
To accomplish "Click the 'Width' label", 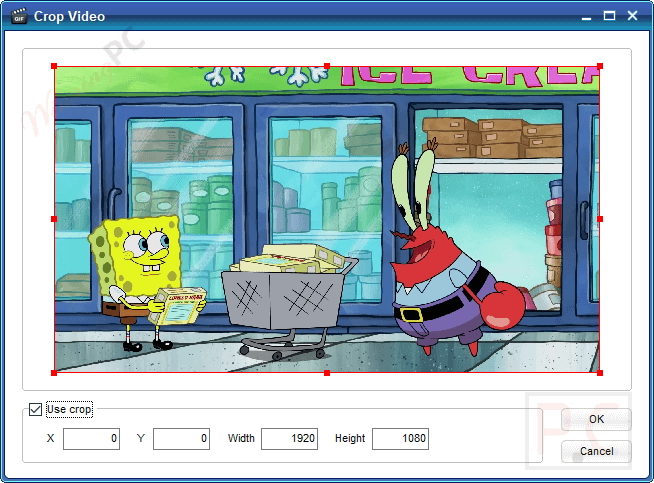I will click(241, 438).
